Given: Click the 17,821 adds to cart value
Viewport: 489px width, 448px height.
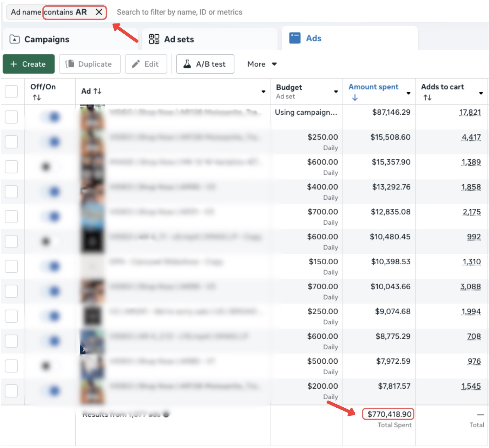Looking at the screenshot, I should pos(470,112).
